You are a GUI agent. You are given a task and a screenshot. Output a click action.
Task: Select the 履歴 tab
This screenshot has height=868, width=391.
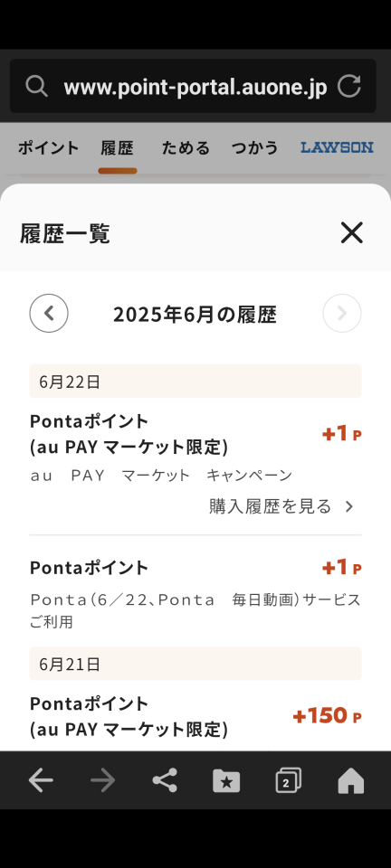click(x=118, y=147)
